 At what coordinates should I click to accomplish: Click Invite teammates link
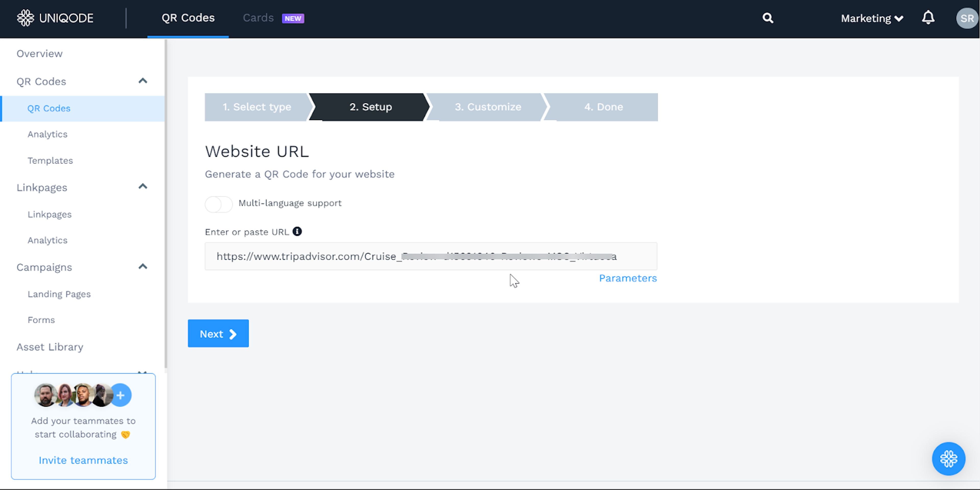(83, 460)
